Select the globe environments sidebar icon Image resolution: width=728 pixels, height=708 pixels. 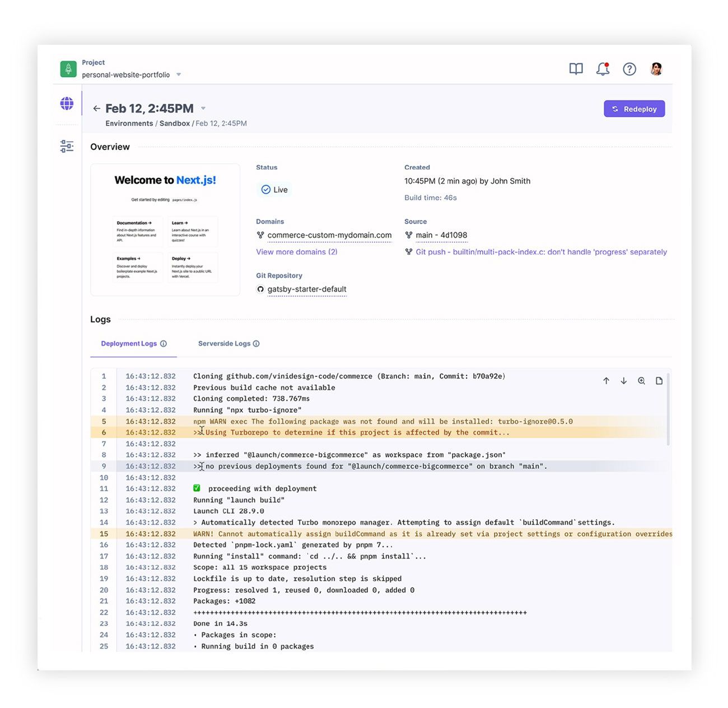67,103
